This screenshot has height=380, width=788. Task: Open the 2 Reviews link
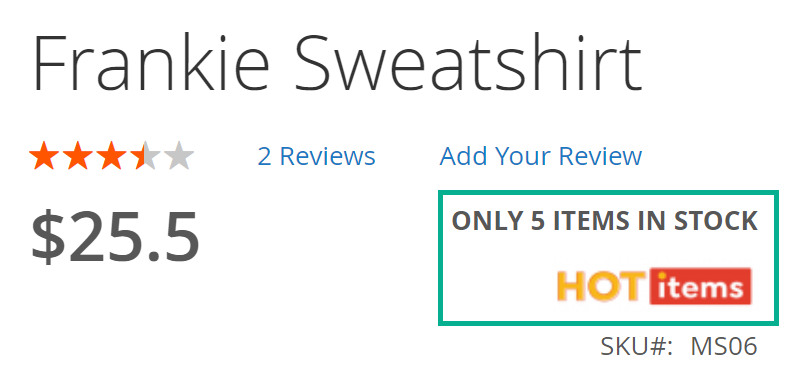(x=316, y=156)
